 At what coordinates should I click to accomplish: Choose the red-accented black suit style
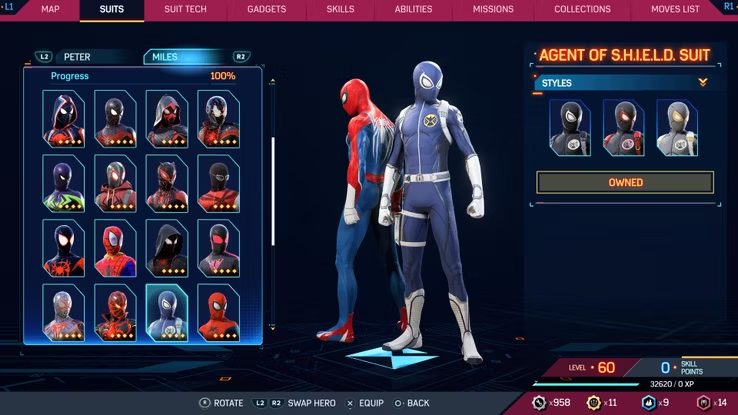(x=623, y=127)
